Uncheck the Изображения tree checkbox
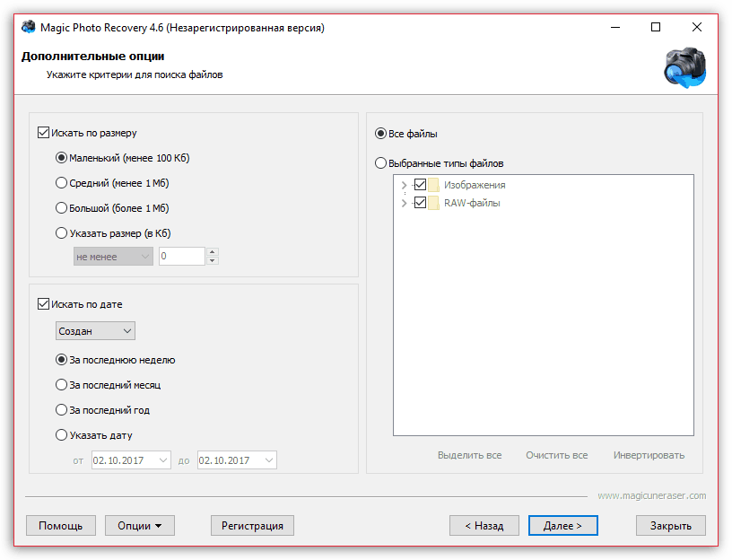732x560 pixels. 419,185
